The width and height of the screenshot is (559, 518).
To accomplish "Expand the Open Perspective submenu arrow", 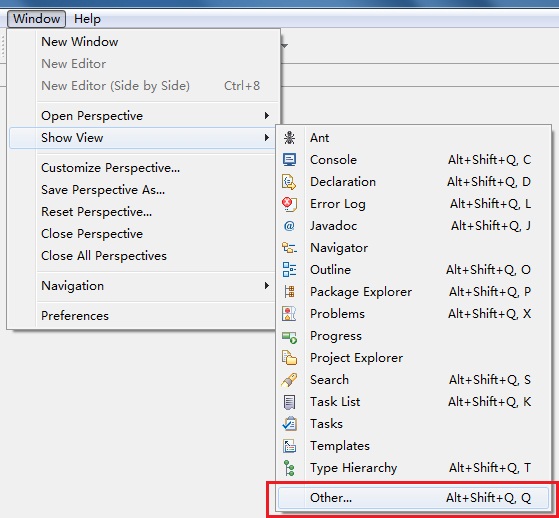I will pyautogui.click(x=266, y=116).
